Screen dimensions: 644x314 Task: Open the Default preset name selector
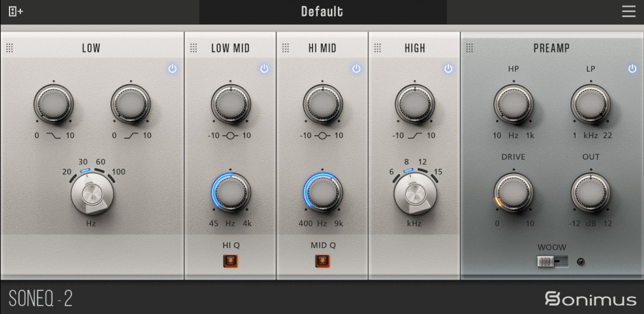coord(323,12)
